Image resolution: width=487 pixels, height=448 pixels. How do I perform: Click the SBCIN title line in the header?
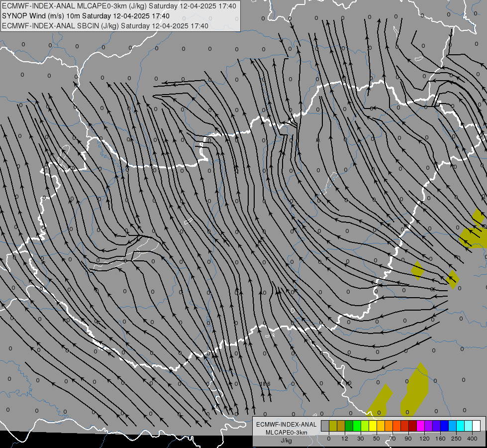point(105,26)
